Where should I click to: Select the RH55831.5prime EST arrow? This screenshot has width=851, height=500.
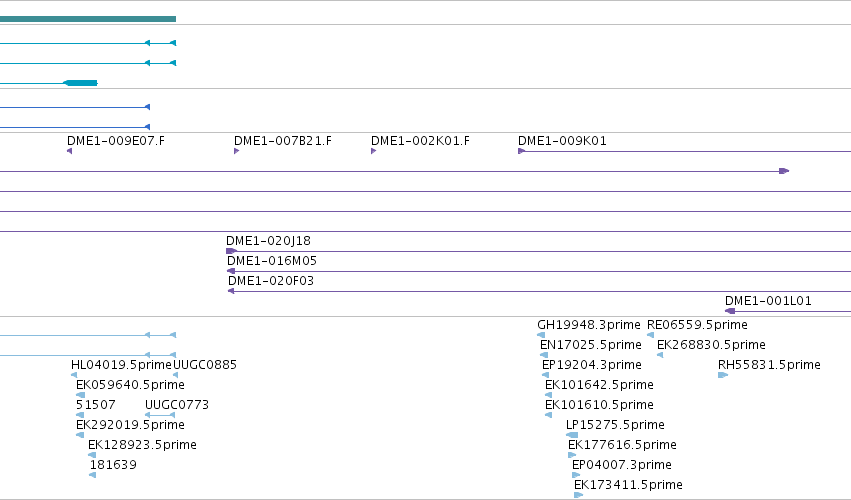click(x=723, y=375)
